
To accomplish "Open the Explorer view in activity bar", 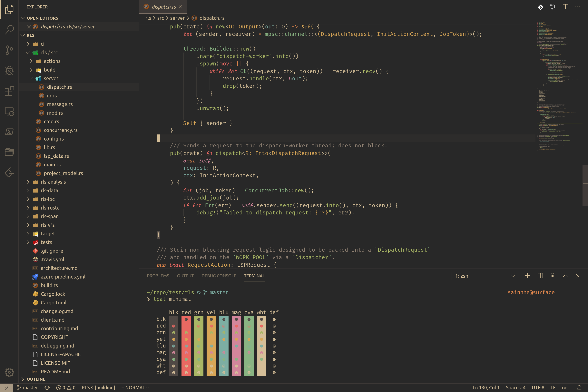I will point(9,9).
